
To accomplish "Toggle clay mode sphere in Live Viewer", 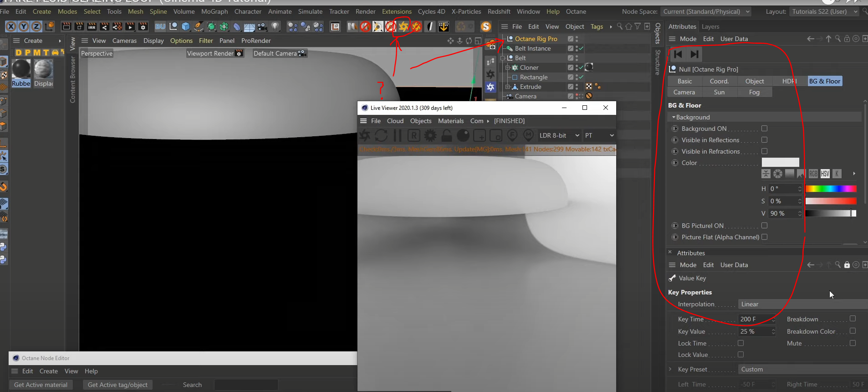I will 463,135.
